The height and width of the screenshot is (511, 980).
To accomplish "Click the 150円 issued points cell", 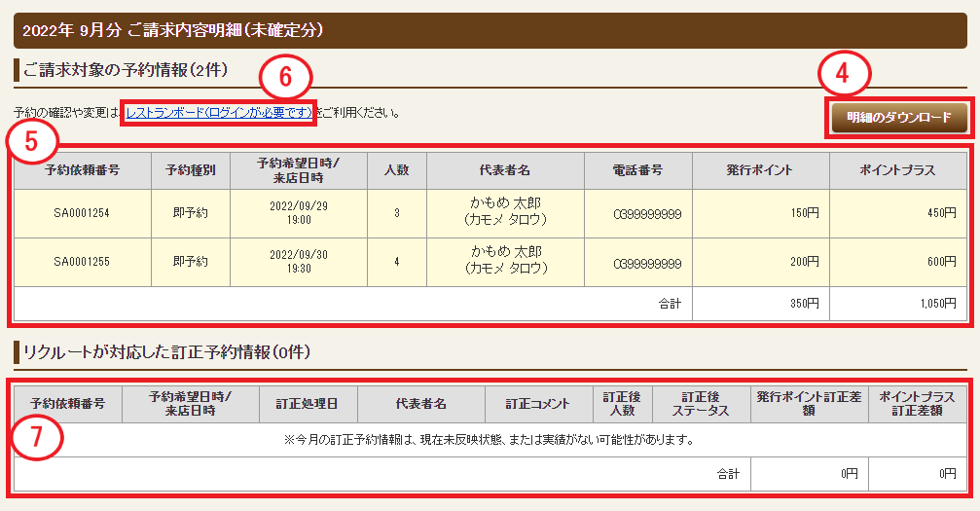I will [x=761, y=213].
